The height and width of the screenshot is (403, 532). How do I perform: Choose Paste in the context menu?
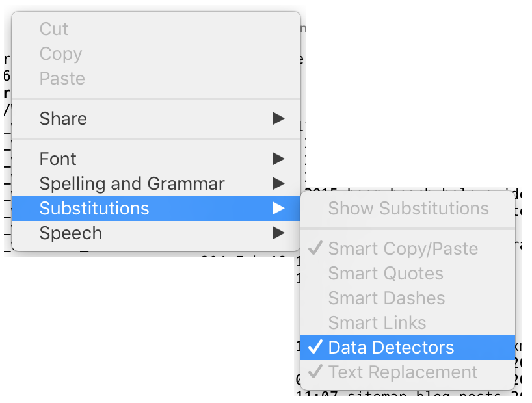(x=156, y=79)
